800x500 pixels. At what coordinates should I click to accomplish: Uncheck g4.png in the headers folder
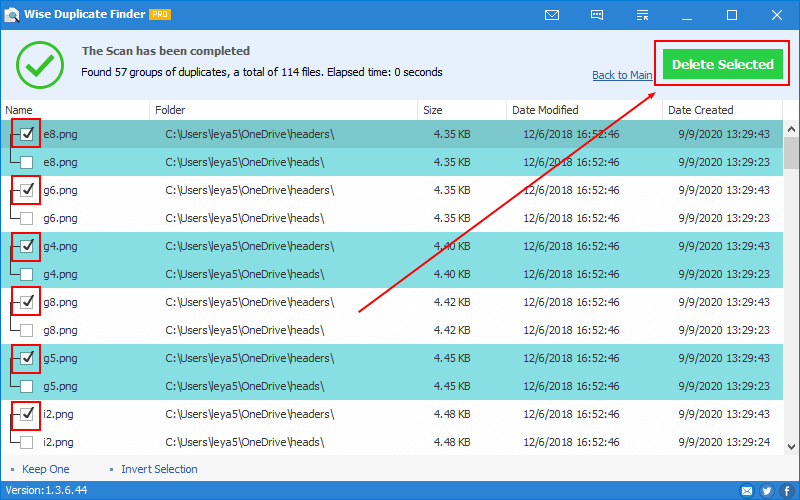click(27, 246)
